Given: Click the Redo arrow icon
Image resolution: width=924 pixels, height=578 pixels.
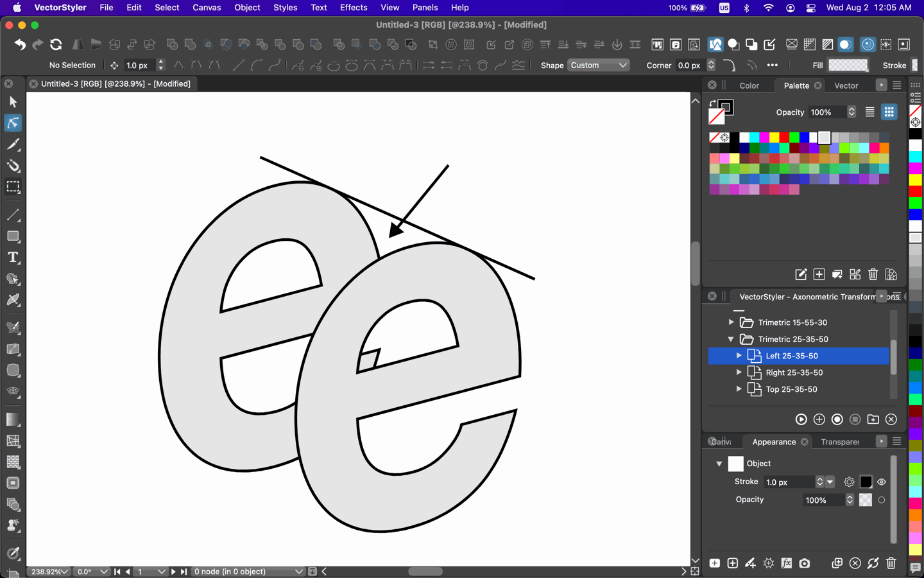Looking at the screenshot, I should coord(38,45).
